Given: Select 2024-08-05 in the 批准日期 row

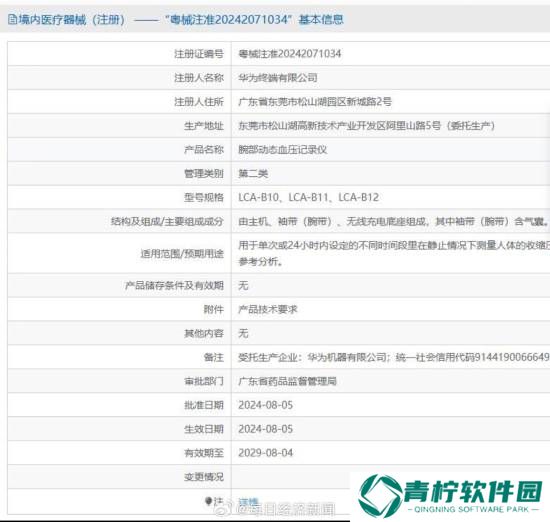Looking at the screenshot, I should pos(266,405).
